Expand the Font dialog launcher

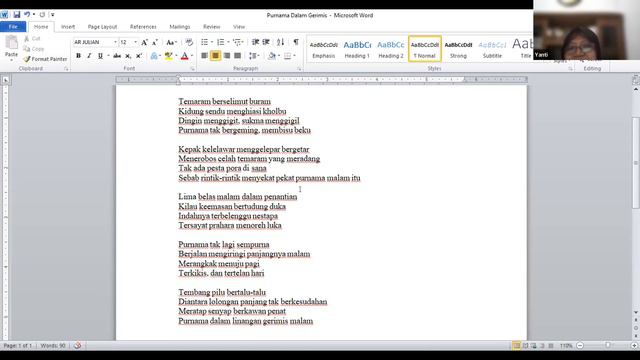pyautogui.click(x=192, y=69)
